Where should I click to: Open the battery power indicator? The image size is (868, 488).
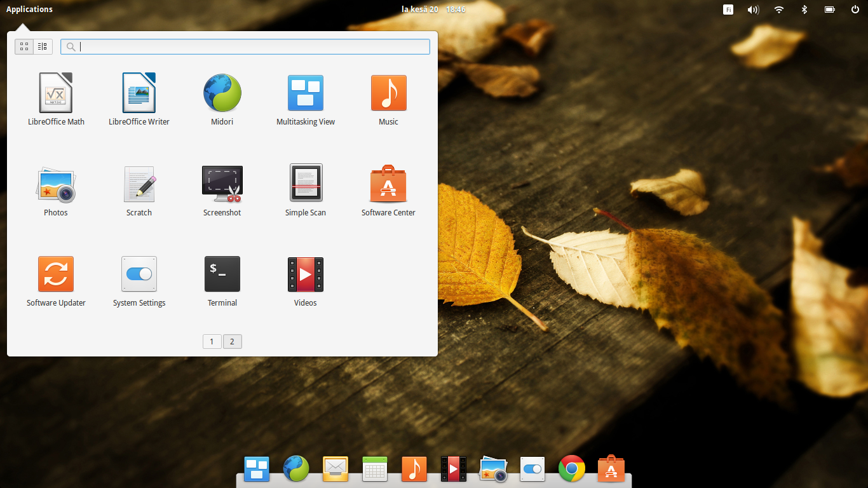point(829,10)
